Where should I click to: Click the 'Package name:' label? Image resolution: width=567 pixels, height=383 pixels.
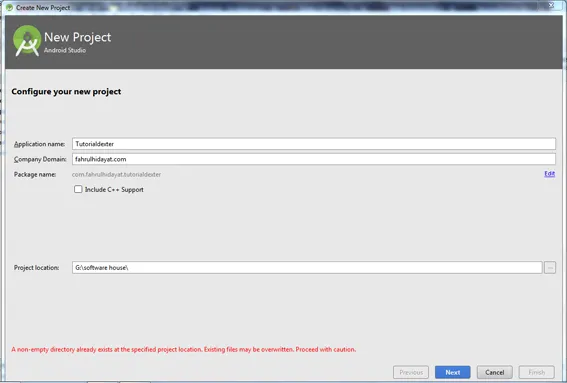(x=35, y=174)
